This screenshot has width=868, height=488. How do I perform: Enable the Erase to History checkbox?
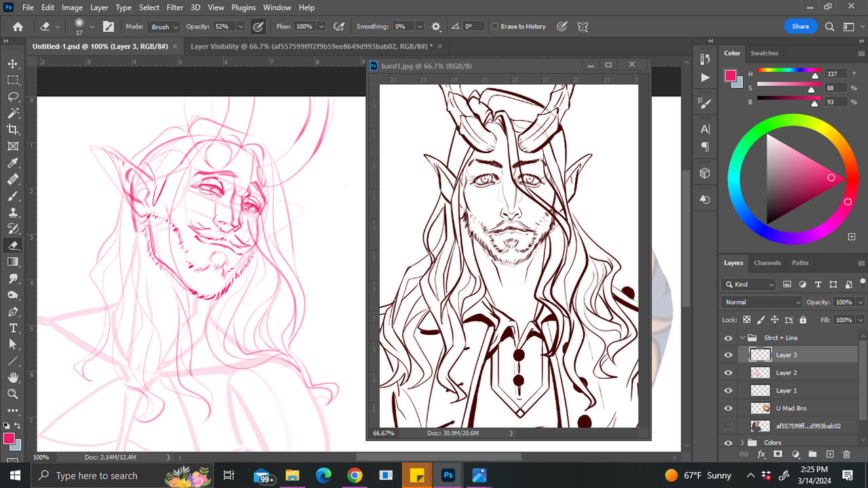494,26
